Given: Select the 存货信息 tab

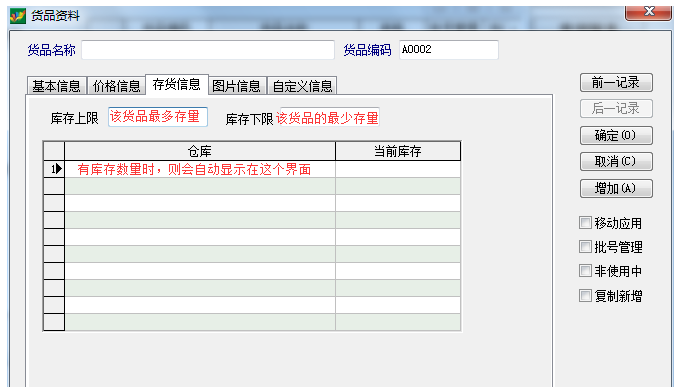Looking at the screenshot, I should (x=176, y=84).
